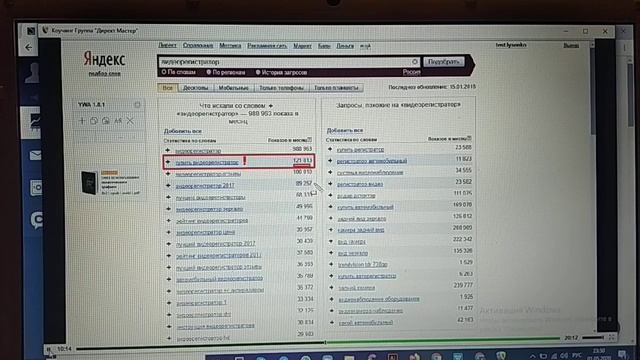Open help icon by left 'Показов в месяц'
Image resolution: width=640 pixels, height=360 pixels.
pyautogui.click(x=309, y=140)
